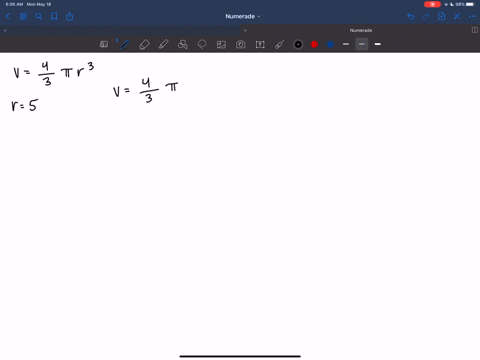The width and height of the screenshot is (480, 360).
Task: Select the Lasso tool
Action: pyautogui.click(x=202, y=44)
